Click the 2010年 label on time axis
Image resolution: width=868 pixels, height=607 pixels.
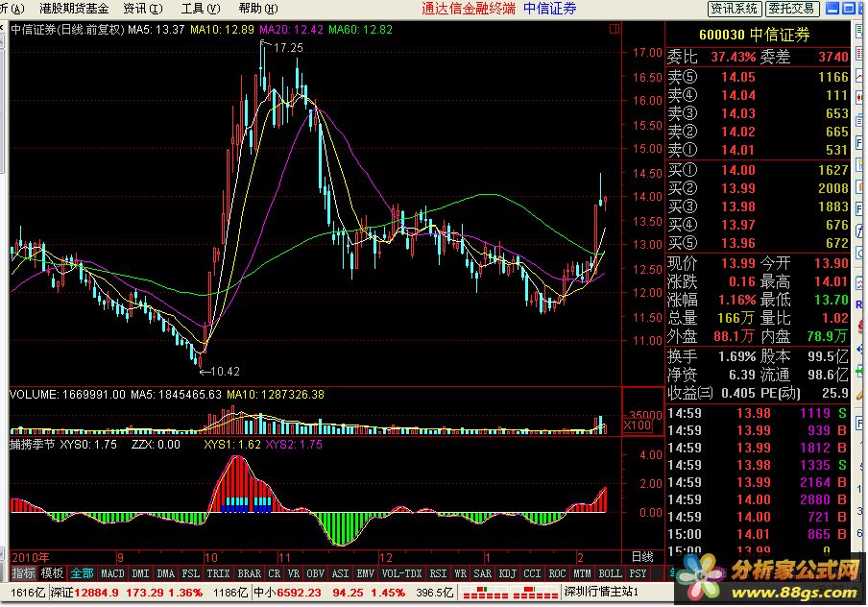click(x=31, y=558)
